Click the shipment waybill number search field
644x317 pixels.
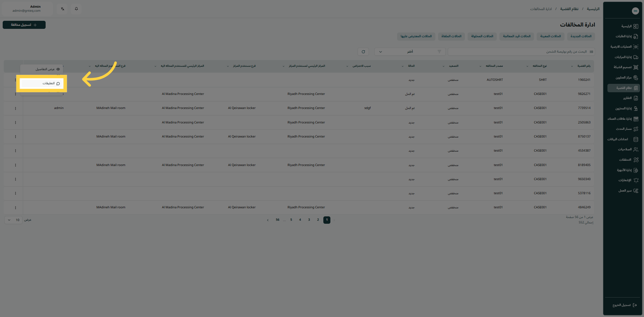(x=518, y=52)
